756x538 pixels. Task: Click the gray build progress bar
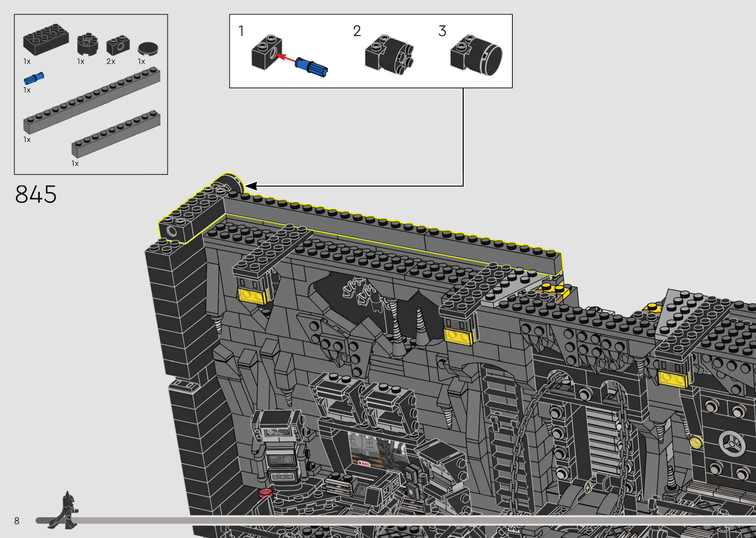(396, 521)
